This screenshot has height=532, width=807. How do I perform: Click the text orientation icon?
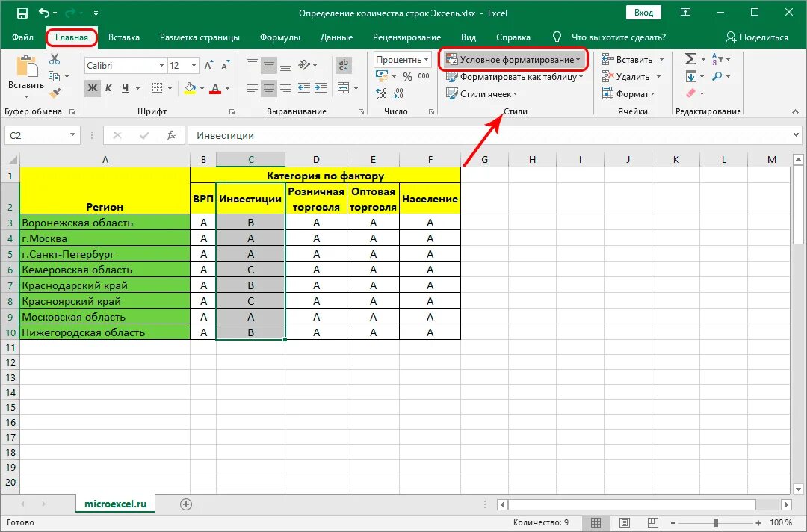click(x=305, y=65)
